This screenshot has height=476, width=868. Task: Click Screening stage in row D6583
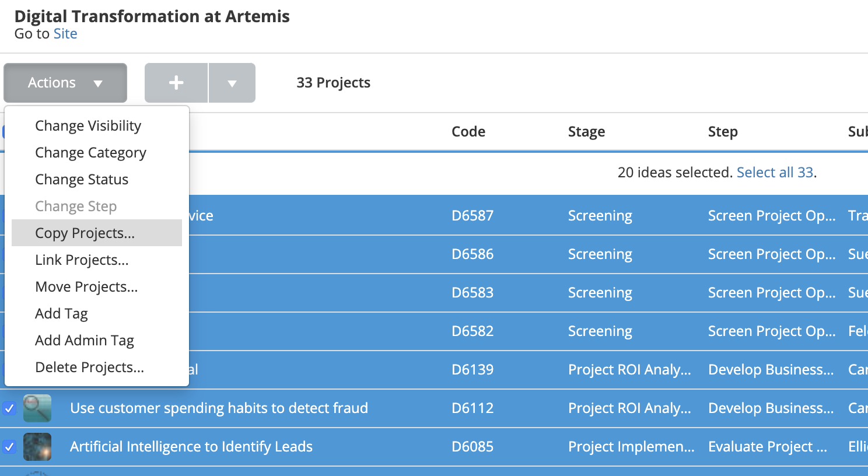point(600,293)
